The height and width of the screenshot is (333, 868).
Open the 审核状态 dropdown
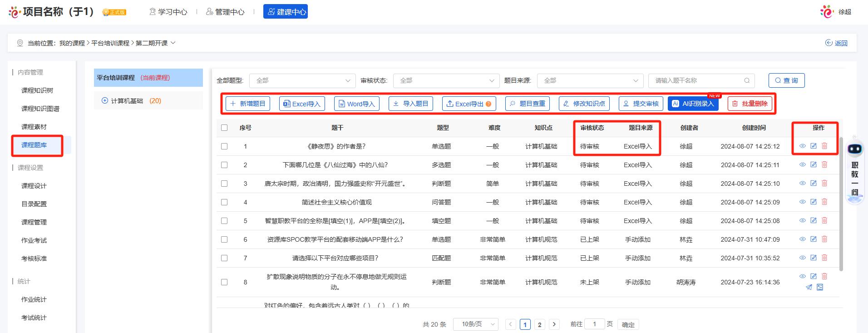tap(446, 80)
